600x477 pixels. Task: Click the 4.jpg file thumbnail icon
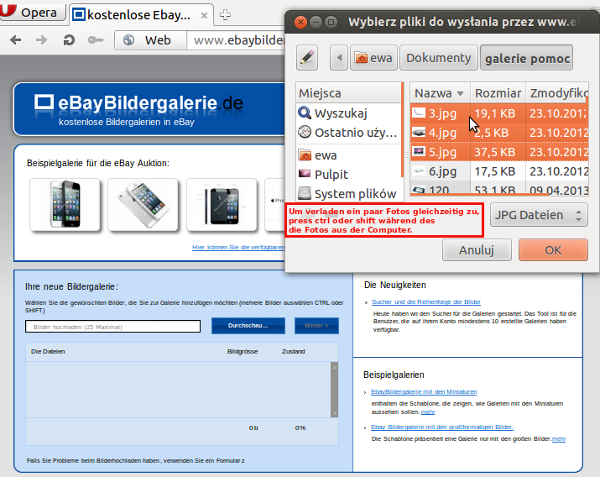pyautogui.click(x=419, y=132)
